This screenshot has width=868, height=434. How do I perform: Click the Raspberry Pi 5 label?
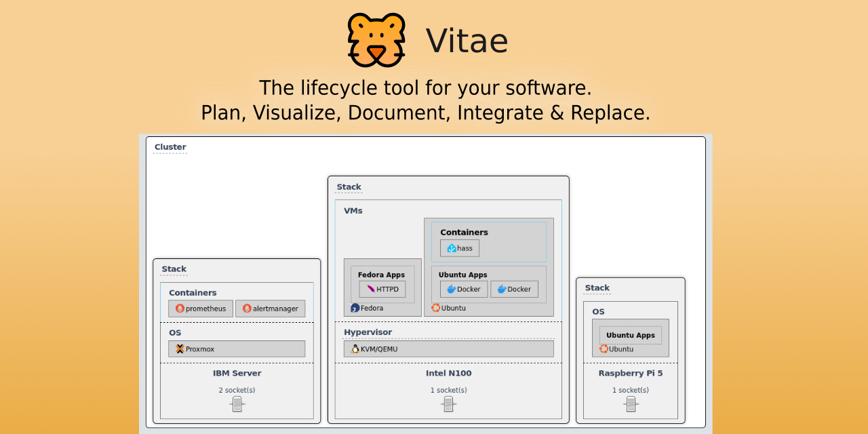tap(631, 373)
